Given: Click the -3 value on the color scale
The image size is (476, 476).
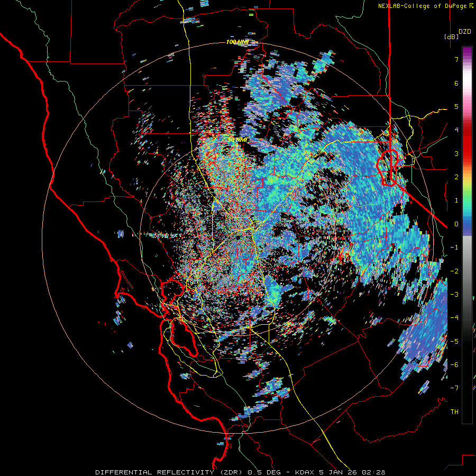Looking at the screenshot, I should [454, 294].
